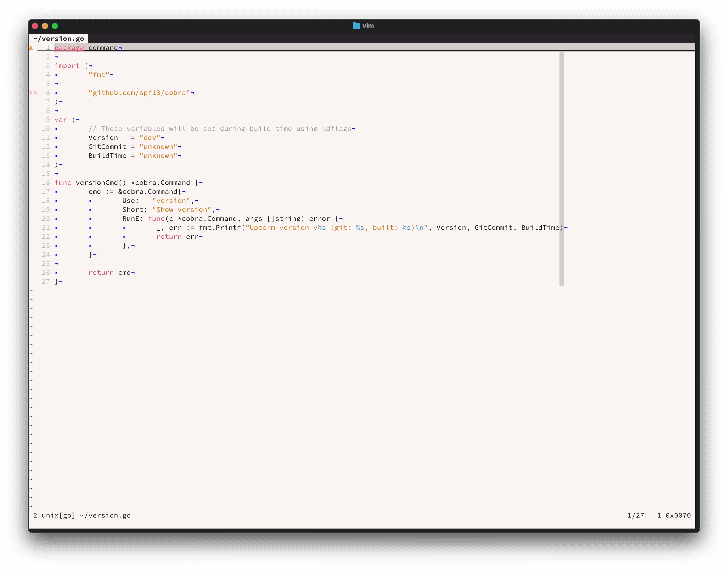Click the 0x0070 hex value in the statusline
The width and height of the screenshot is (728, 570).
point(678,515)
